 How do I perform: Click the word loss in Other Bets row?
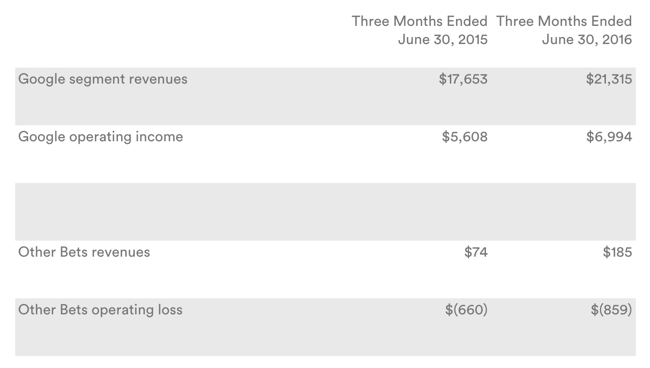170,310
